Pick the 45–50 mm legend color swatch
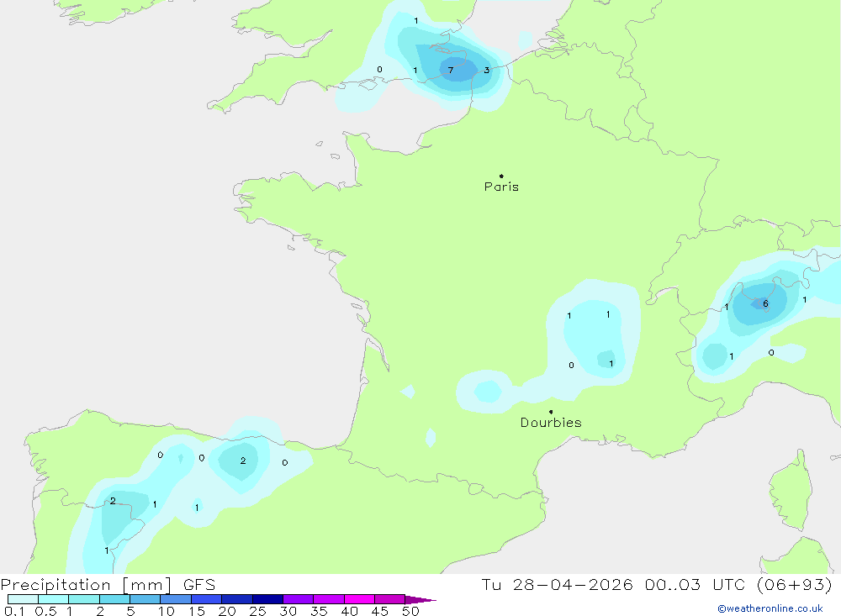841x616 pixels. pyautogui.click(x=390, y=599)
